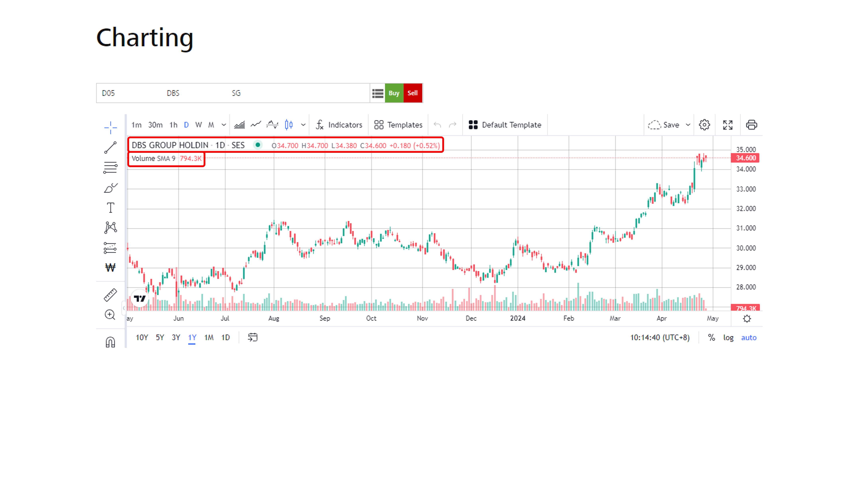Set interval to M monthly
Image resolution: width=867 pixels, height=504 pixels.
pos(211,125)
